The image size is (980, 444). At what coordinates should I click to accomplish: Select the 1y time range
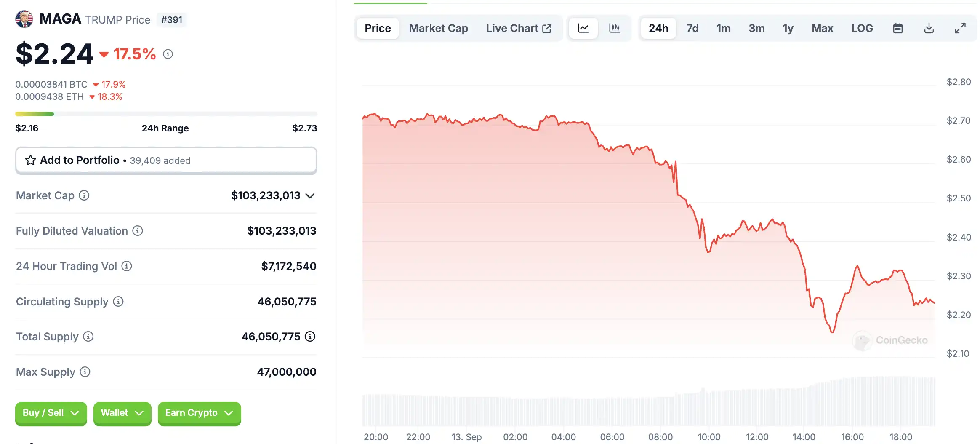click(x=788, y=28)
